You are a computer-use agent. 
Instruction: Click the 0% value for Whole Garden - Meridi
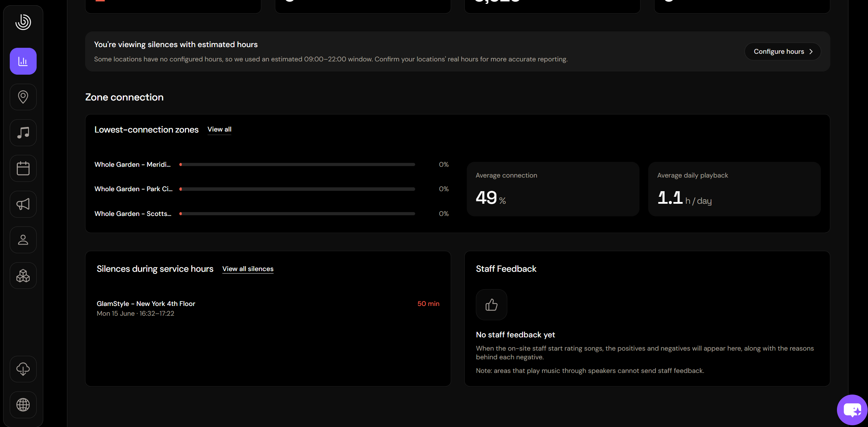click(x=444, y=164)
